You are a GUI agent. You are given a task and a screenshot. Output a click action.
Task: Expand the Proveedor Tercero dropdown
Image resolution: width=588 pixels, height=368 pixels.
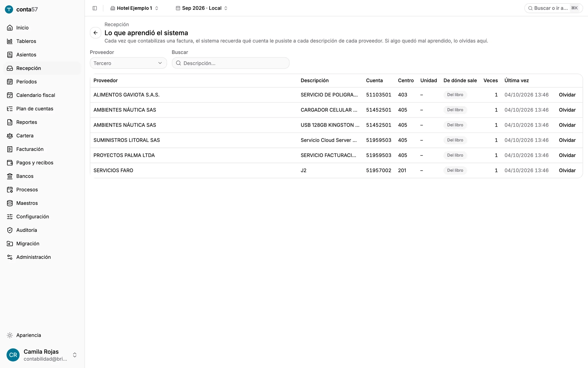click(x=128, y=63)
